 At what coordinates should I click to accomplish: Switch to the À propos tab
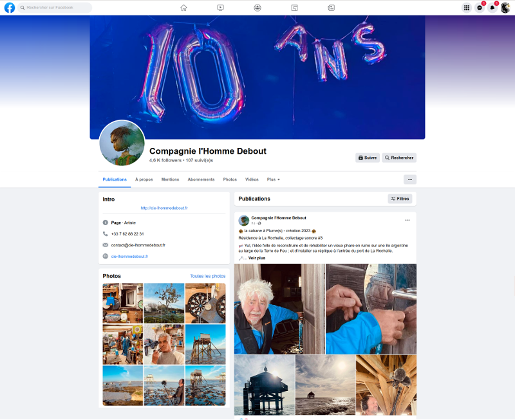point(144,179)
